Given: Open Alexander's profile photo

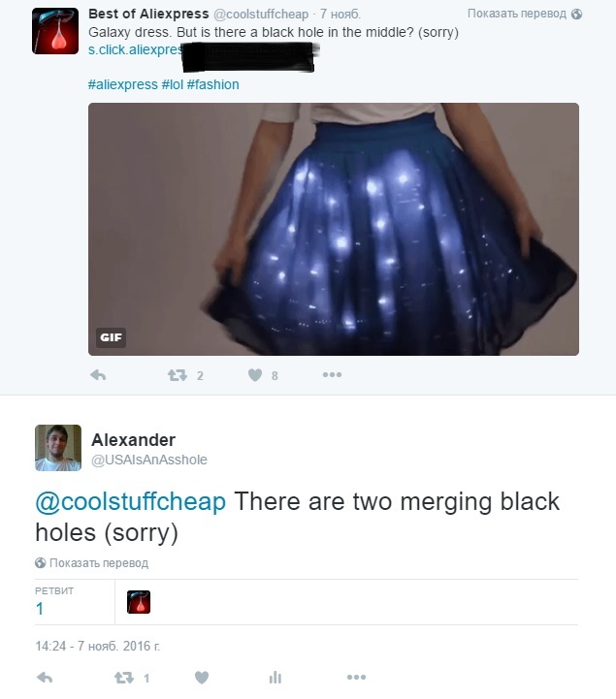Looking at the screenshot, I should tap(58, 448).
